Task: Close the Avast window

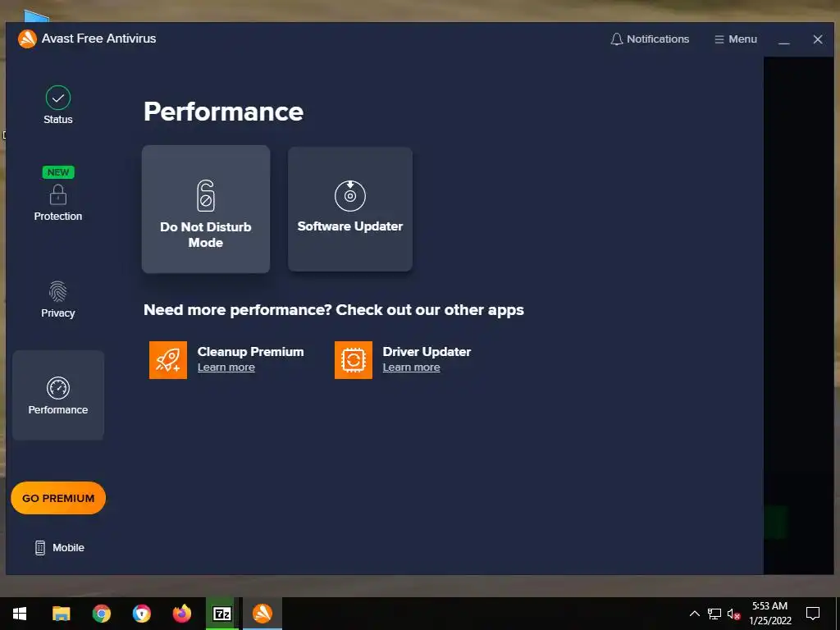Action: 818,39
